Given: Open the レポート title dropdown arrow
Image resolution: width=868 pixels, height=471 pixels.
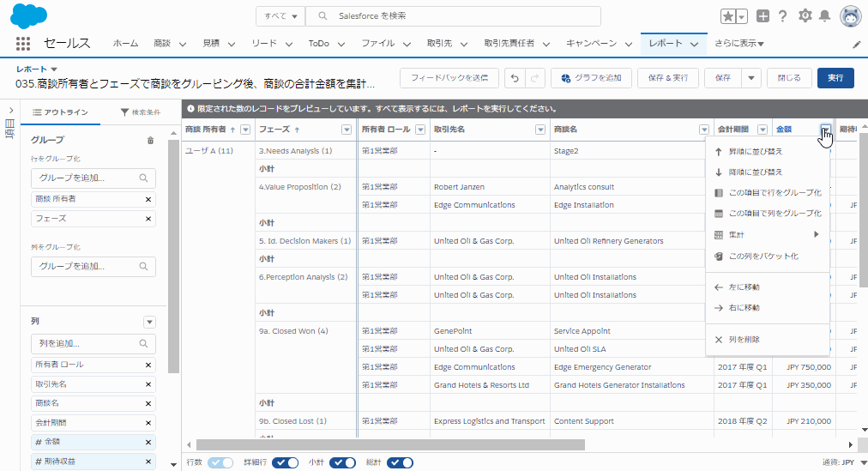Looking at the screenshot, I should pos(54,69).
